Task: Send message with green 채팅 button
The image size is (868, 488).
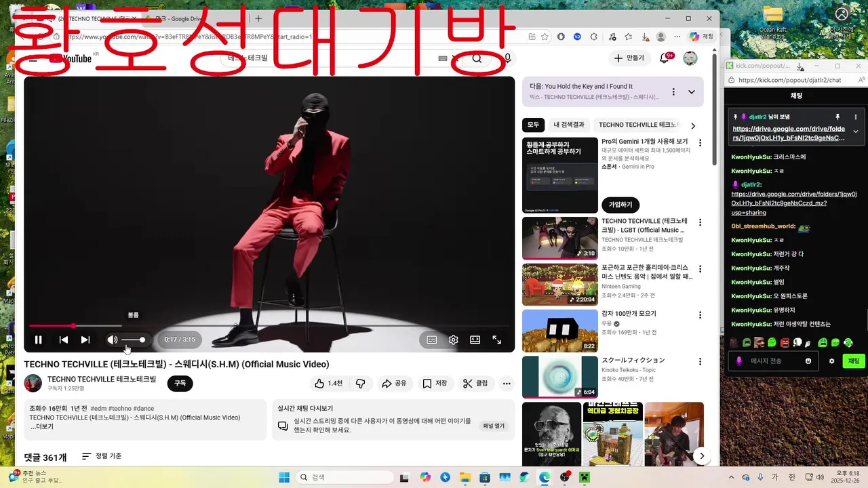Action: [x=854, y=361]
